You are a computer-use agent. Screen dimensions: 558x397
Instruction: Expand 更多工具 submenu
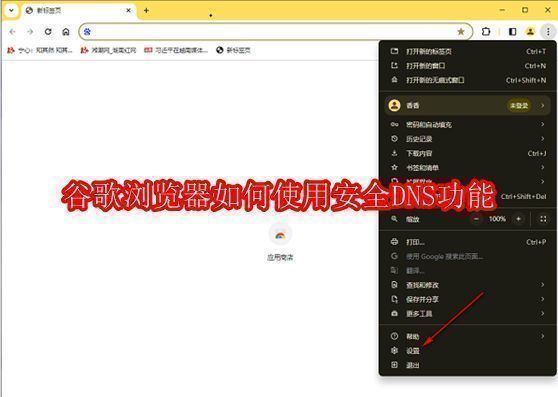468,313
